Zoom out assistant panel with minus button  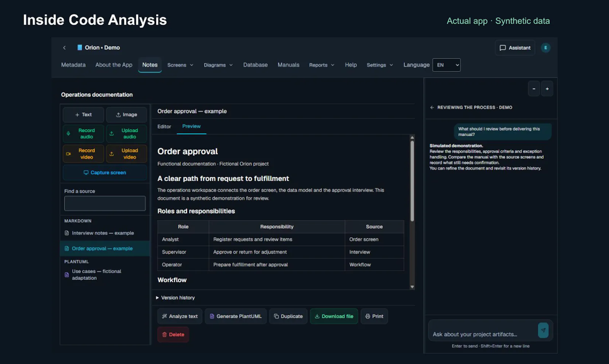click(x=534, y=89)
